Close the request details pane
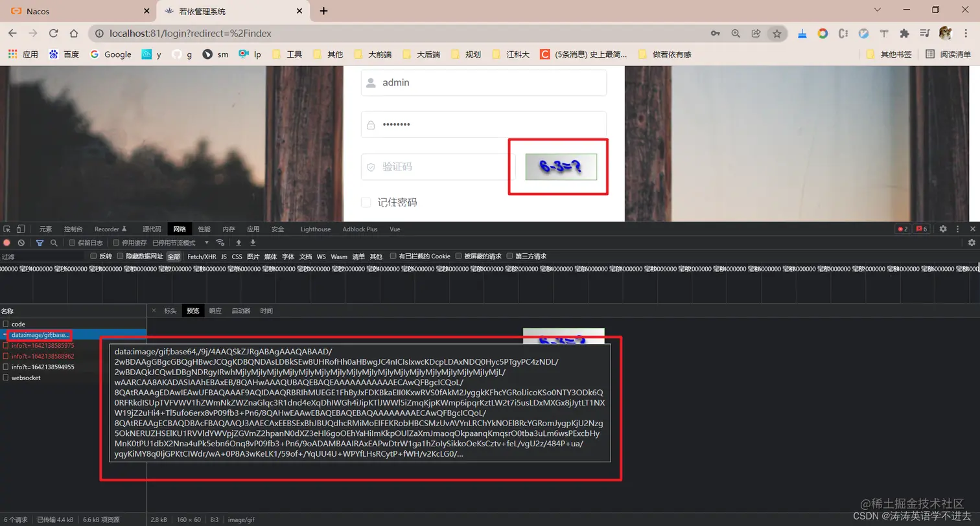 coord(154,311)
